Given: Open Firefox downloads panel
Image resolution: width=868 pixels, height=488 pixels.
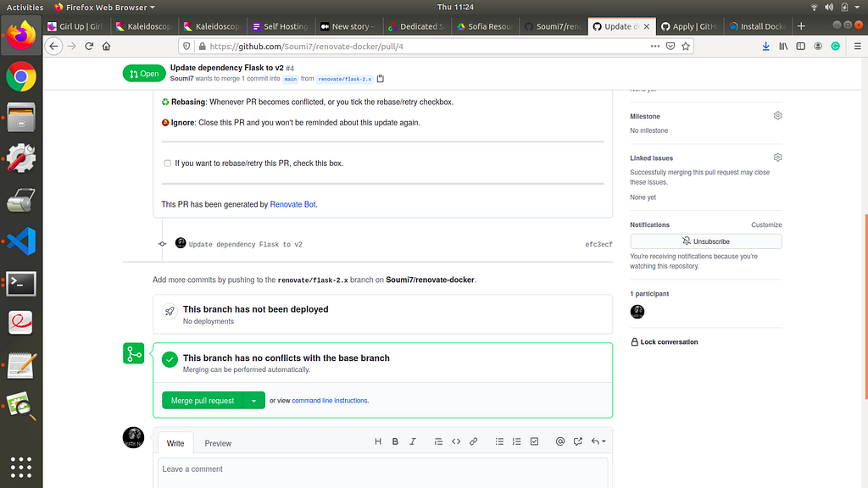Looking at the screenshot, I should click(x=765, y=47).
